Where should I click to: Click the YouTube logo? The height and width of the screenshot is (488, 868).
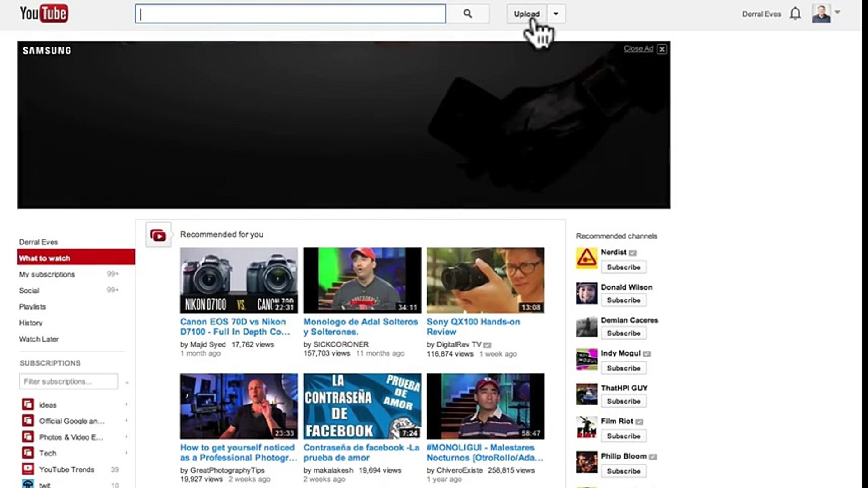coord(44,14)
